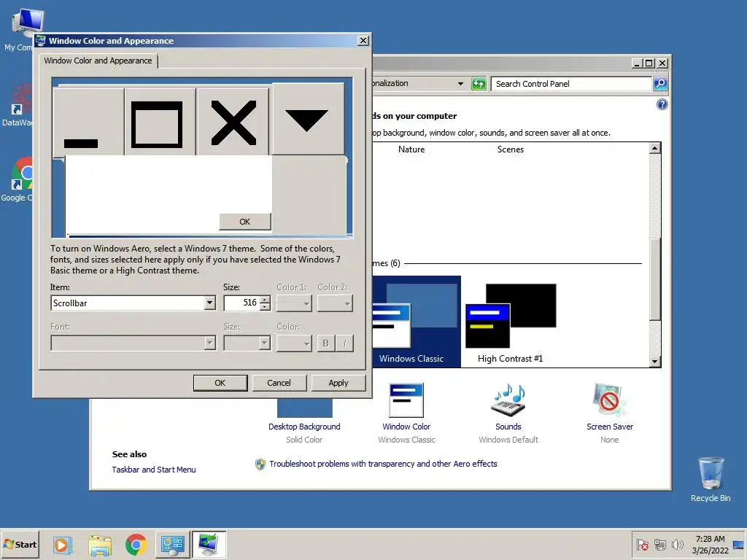The width and height of the screenshot is (747, 560).
Task: Select the Windows Classic theme
Action: (416, 322)
